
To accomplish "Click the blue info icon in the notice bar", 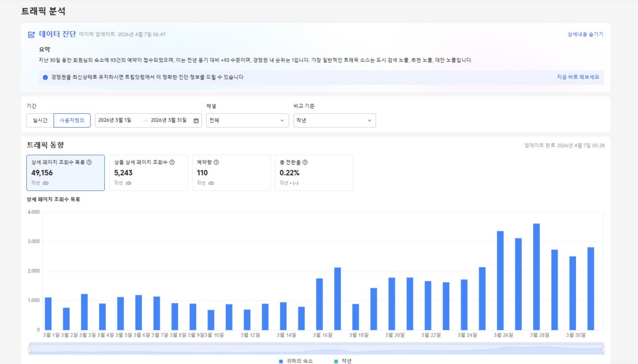I will click(x=45, y=77).
